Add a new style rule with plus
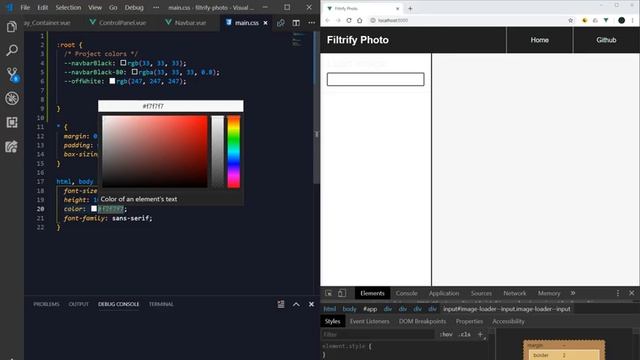 click(x=480, y=334)
